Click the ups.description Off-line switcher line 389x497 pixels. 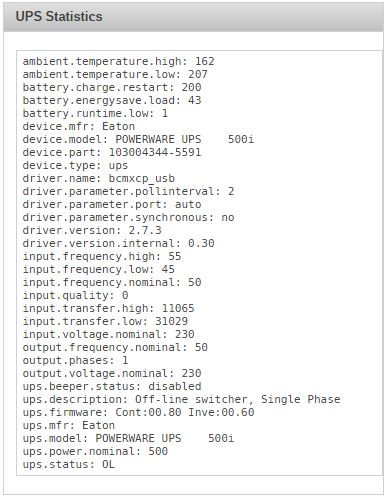[181, 399]
